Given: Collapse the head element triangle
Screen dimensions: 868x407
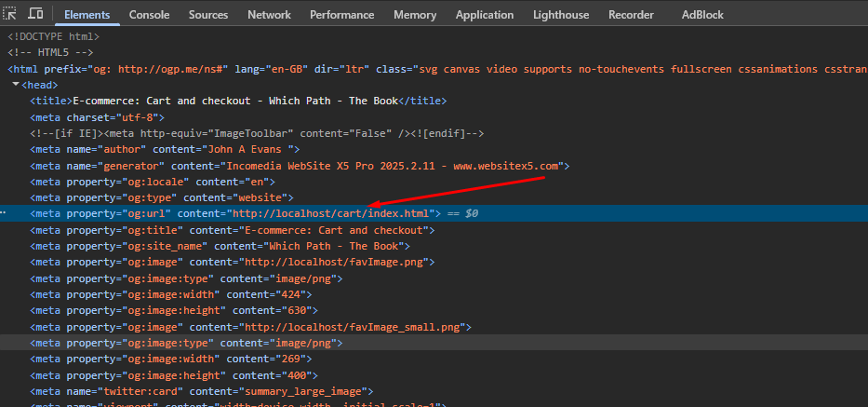Looking at the screenshot, I should click(x=15, y=85).
